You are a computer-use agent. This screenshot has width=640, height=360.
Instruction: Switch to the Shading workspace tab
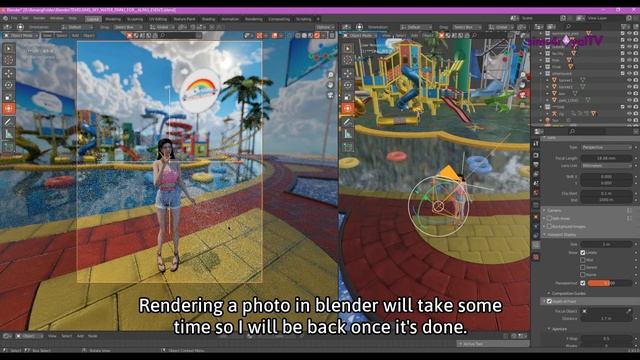pyautogui.click(x=208, y=19)
